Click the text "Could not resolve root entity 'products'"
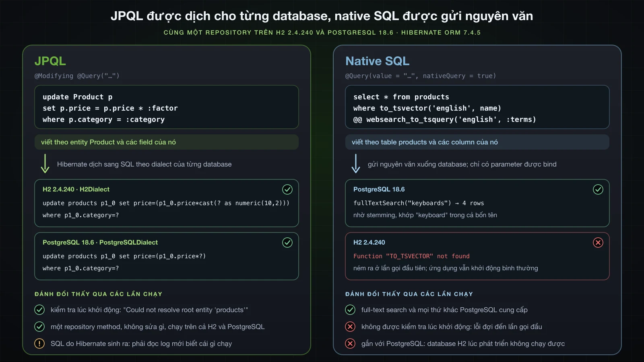644x362 pixels. [186, 310]
